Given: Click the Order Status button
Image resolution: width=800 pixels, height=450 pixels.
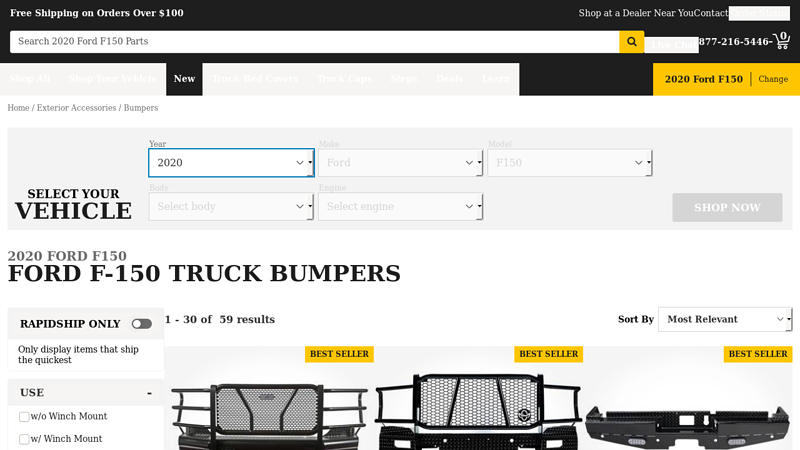Looking at the screenshot, I should (x=759, y=13).
